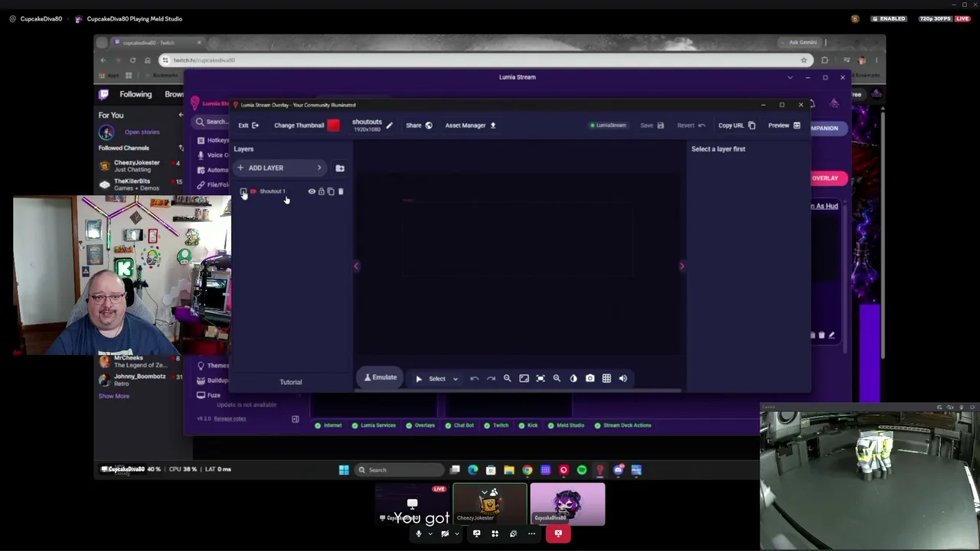Toggle the lock on Shoutout 1 layer
Viewport: 980px width, 551px height.
coord(322,191)
